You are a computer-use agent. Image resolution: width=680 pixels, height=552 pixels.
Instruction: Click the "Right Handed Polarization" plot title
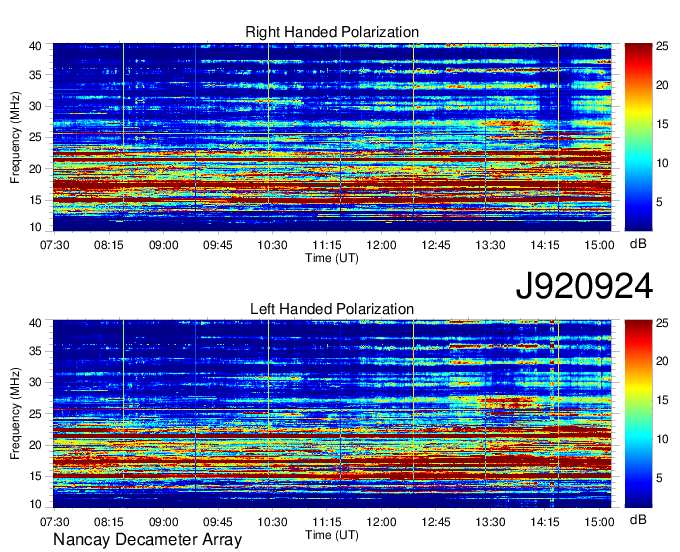(x=332, y=32)
